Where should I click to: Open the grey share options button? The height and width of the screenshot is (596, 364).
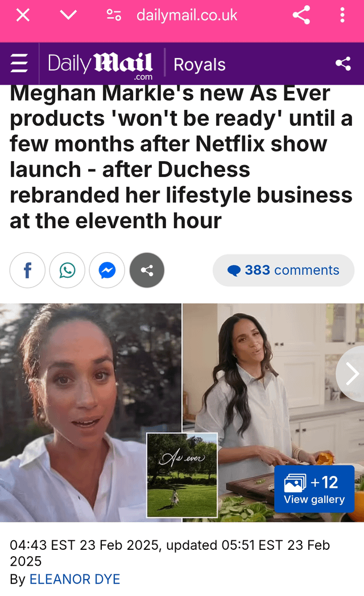pos(147,270)
